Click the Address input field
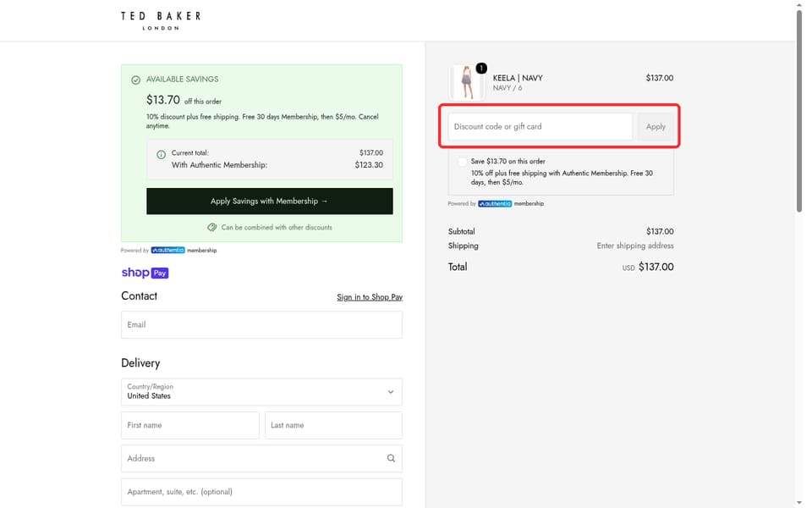812x508 pixels. pos(261,458)
